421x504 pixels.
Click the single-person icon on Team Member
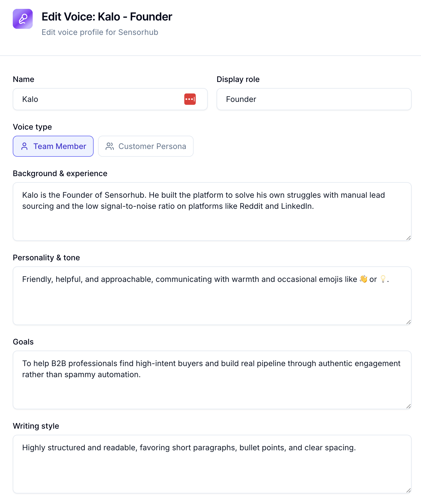pos(24,146)
